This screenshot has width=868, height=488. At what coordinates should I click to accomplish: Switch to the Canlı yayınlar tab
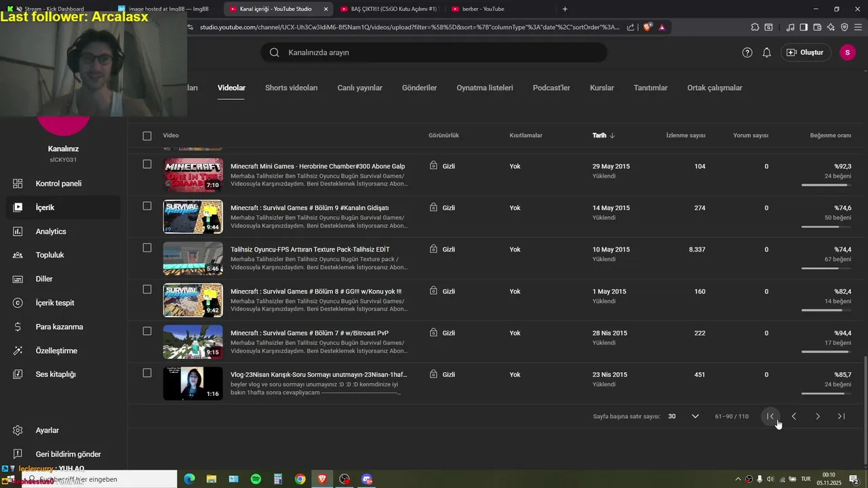[x=360, y=88]
